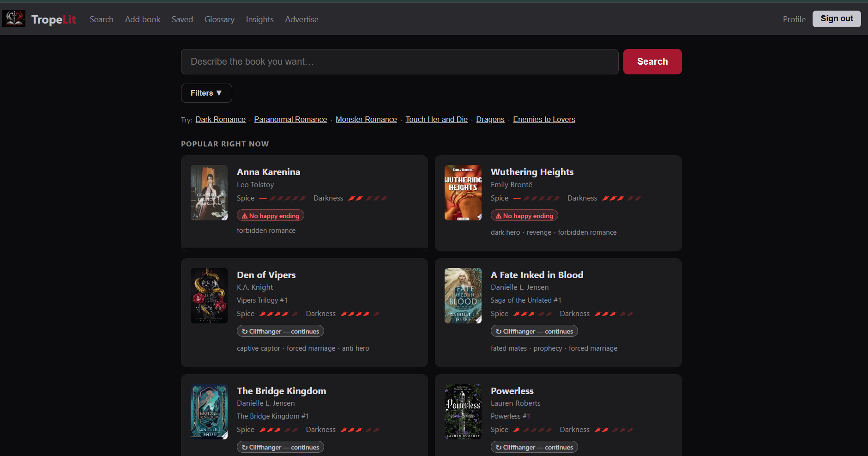Image resolution: width=868 pixels, height=456 pixels.
Task: Click The Bridge Kingdom's Darkness rating flames
Action: [x=360, y=430]
